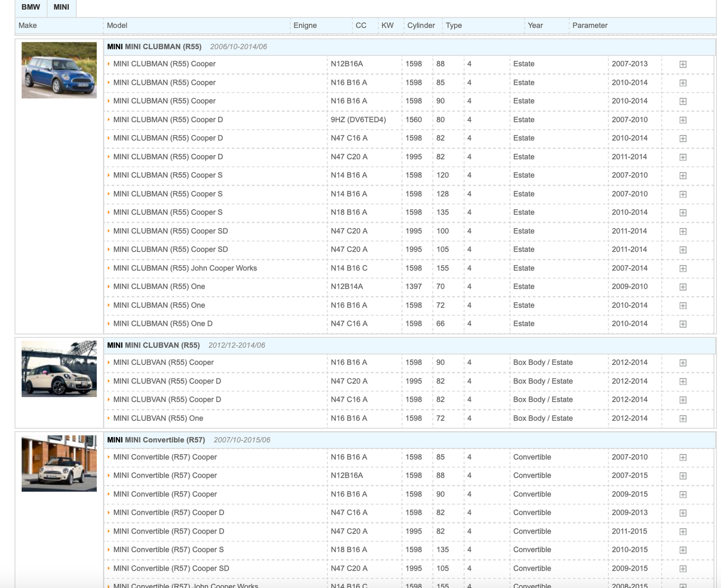This screenshot has height=588, width=721.
Task: Open plus icon for Convertible Cooper 2009-2015 90 KW
Action: (x=683, y=495)
